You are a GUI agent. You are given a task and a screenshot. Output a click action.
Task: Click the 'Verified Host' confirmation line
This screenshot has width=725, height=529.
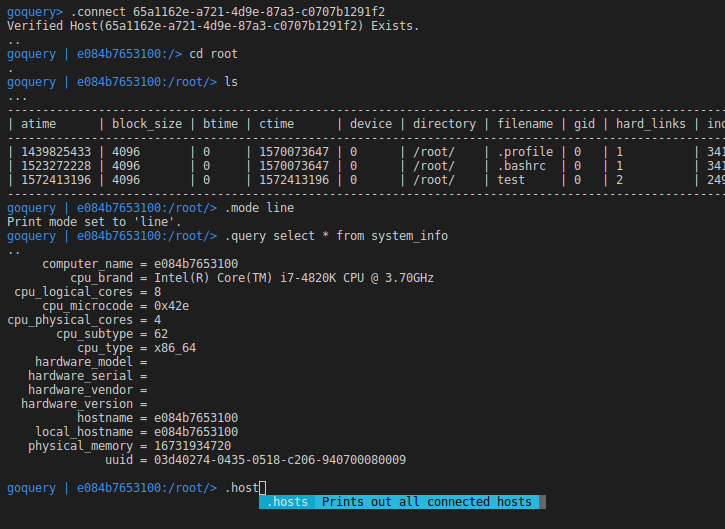pyautogui.click(x=213, y=26)
